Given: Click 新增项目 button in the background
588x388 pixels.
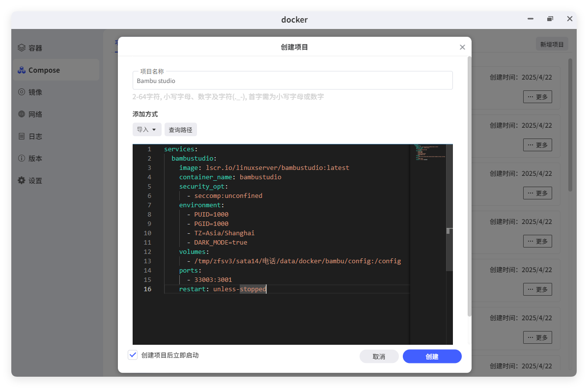Looking at the screenshot, I should click(552, 44).
